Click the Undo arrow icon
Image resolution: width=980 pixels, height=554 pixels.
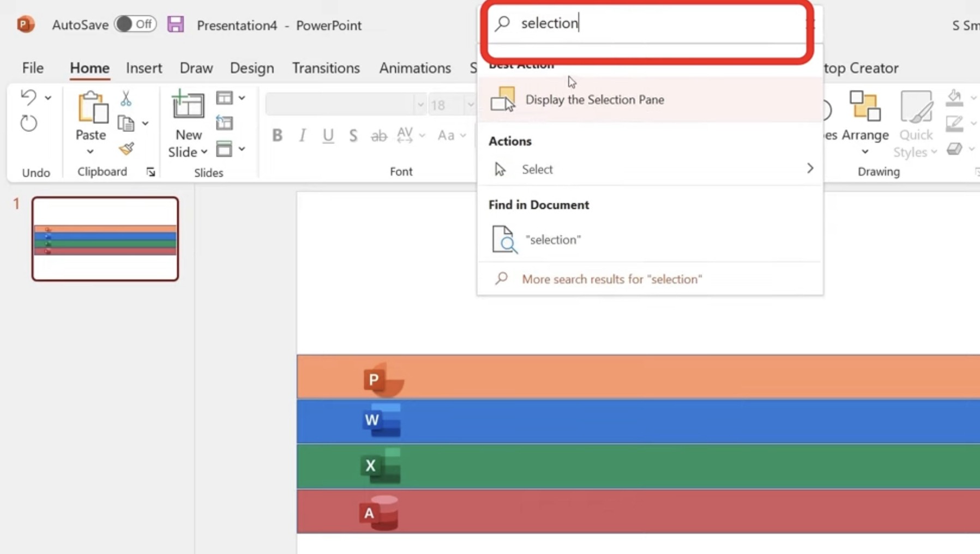(x=28, y=98)
